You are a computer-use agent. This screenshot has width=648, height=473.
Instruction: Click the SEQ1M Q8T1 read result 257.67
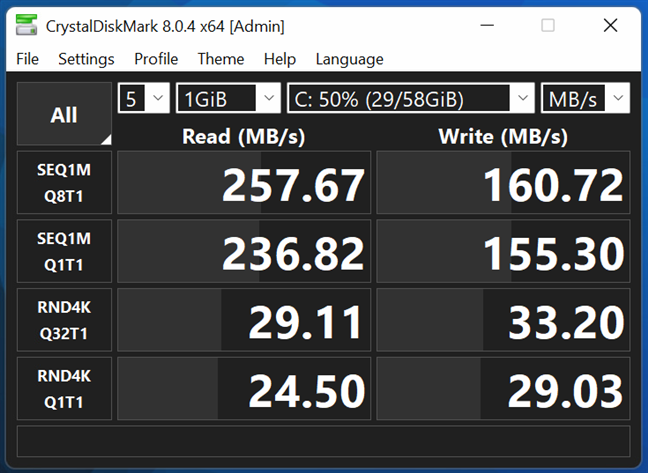[x=244, y=182]
